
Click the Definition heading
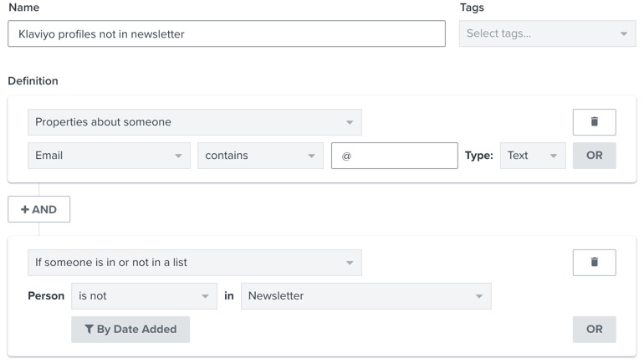[x=33, y=81]
